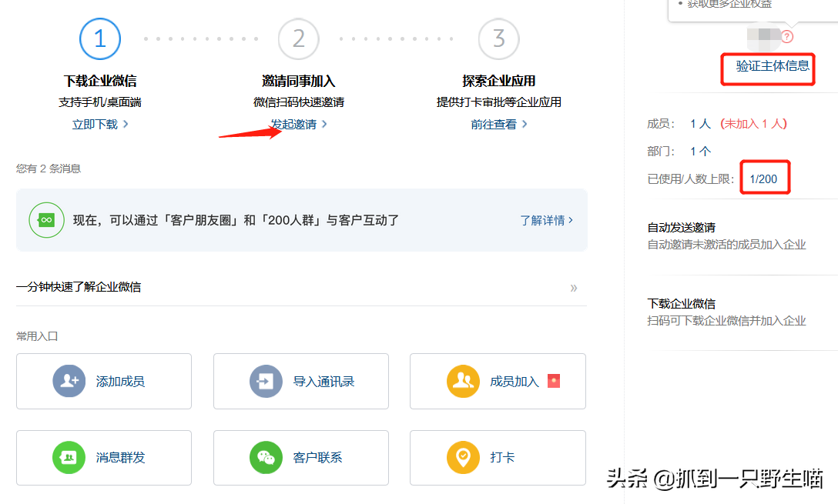The height and width of the screenshot is (504, 838).
Task: Open the 消息群发 entry card
Action: 104,458
